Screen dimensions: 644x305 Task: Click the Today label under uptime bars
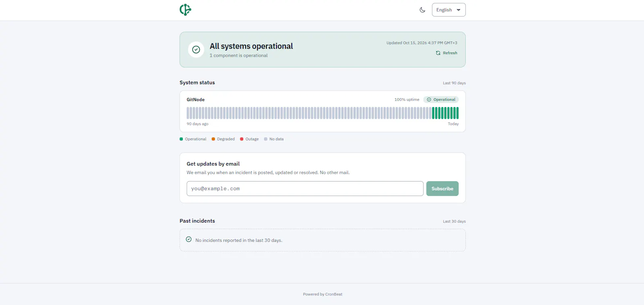[x=453, y=124]
